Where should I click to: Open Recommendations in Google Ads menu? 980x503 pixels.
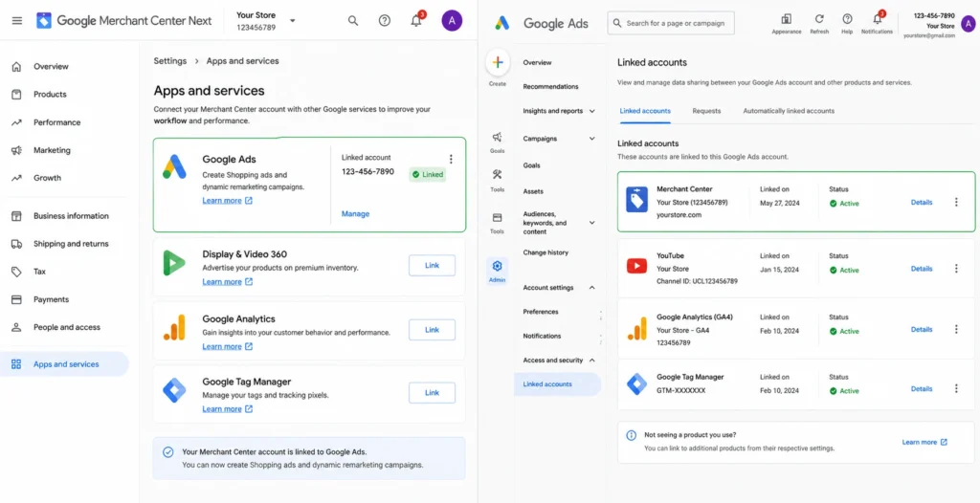pos(550,87)
